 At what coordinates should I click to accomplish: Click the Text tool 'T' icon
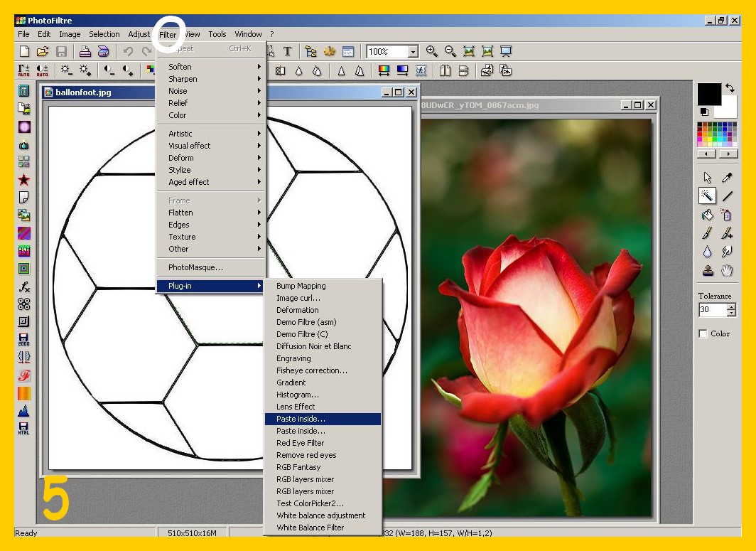[288, 51]
